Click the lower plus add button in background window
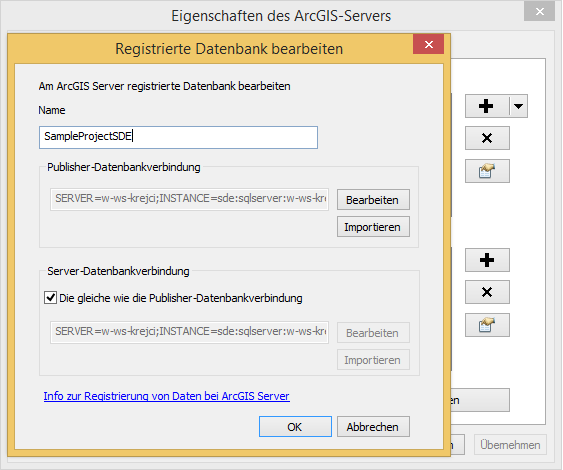The image size is (563, 470). coord(487,260)
